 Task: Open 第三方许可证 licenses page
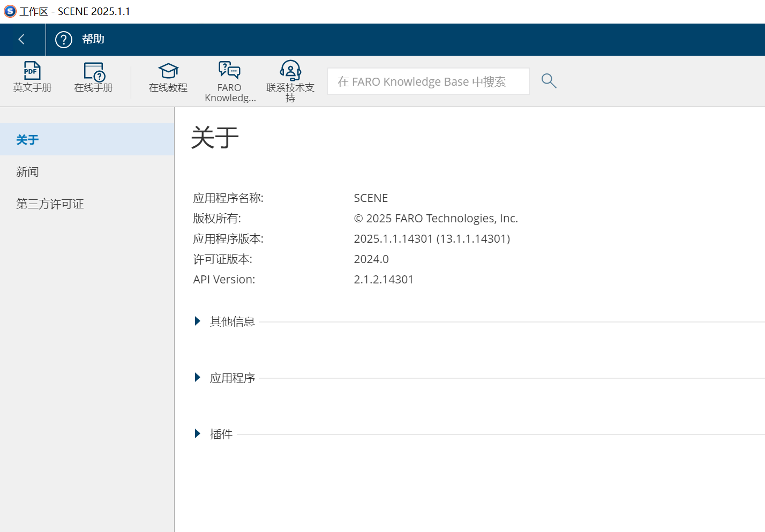50,204
